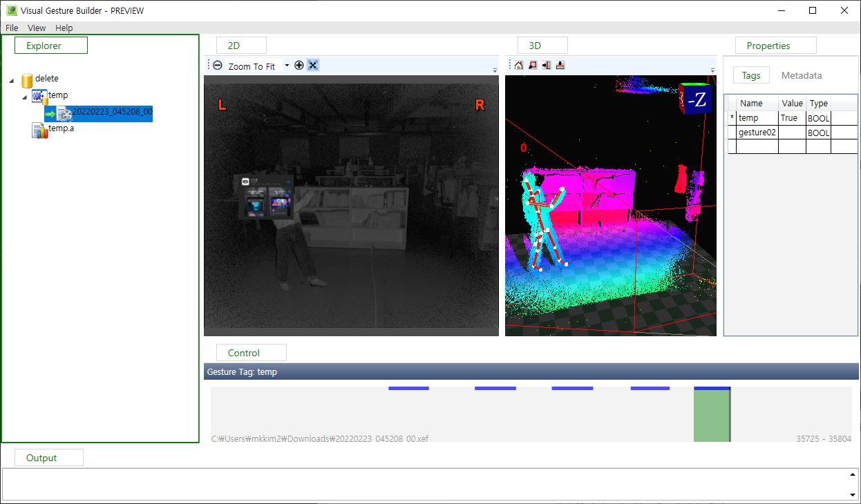
Task: Click the Properties panel tab
Action: (775, 46)
